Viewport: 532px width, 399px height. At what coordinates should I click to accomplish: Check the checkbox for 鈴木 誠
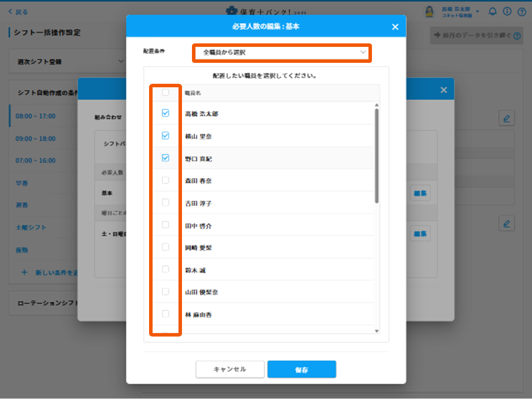(x=166, y=269)
